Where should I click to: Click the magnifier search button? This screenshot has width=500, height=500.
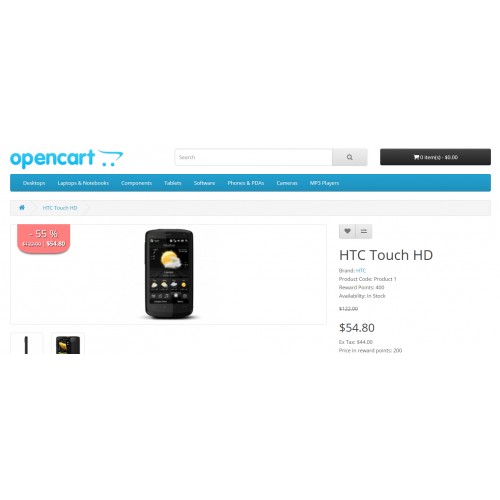[350, 157]
